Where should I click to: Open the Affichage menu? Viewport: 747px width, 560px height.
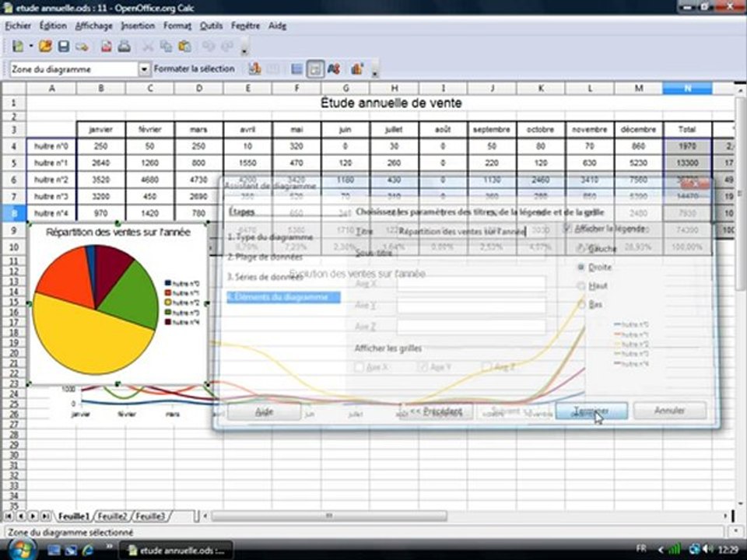pos(94,26)
